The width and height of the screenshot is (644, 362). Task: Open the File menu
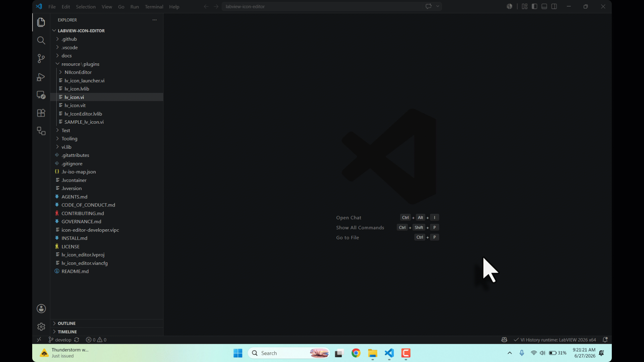tap(52, 7)
